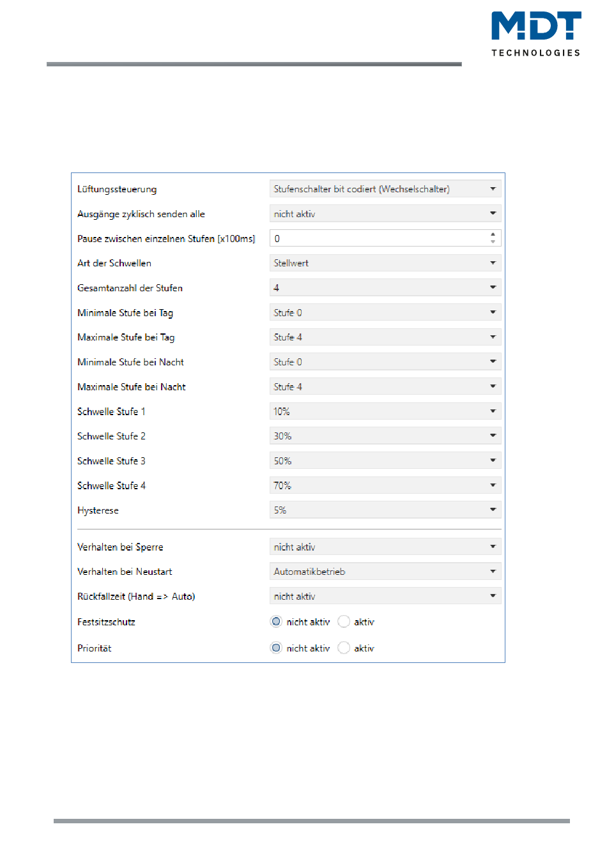
Task: Select Festsitzschutz aktiv radio button
Action: click(x=344, y=621)
